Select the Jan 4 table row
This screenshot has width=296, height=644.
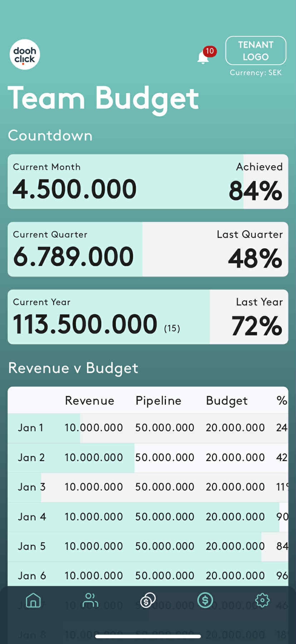click(148, 517)
